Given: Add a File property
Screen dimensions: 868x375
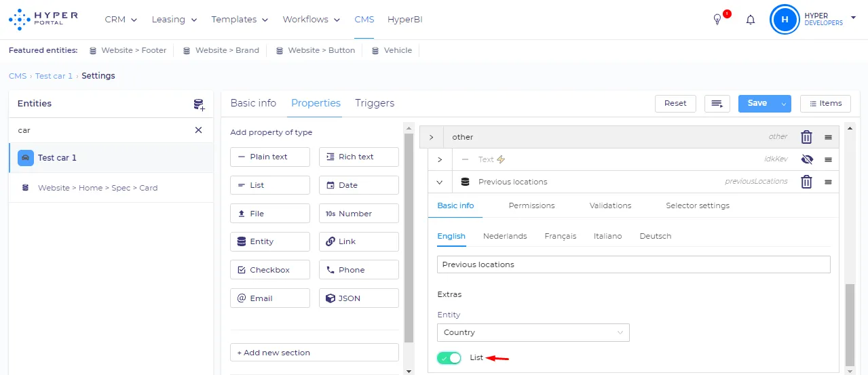Looking at the screenshot, I should tap(270, 214).
